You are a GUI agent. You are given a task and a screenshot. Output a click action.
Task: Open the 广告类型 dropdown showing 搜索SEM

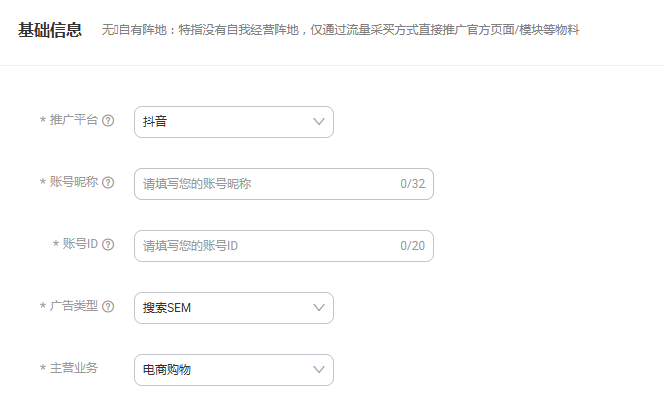pyautogui.click(x=234, y=308)
